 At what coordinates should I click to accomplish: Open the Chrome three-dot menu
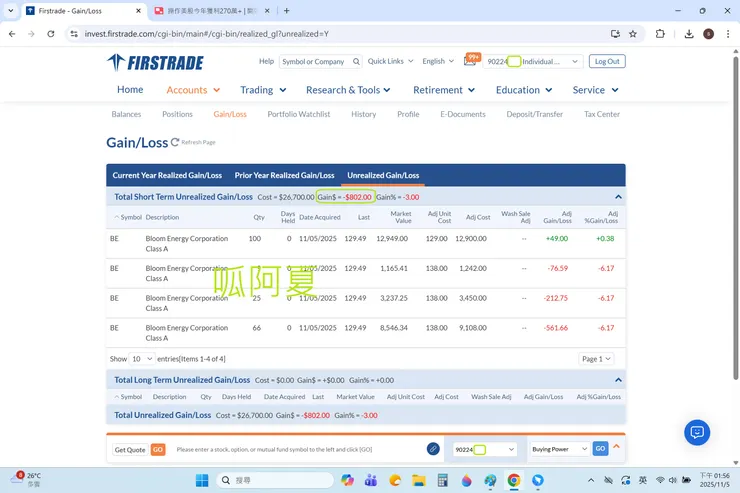point(728,34)
